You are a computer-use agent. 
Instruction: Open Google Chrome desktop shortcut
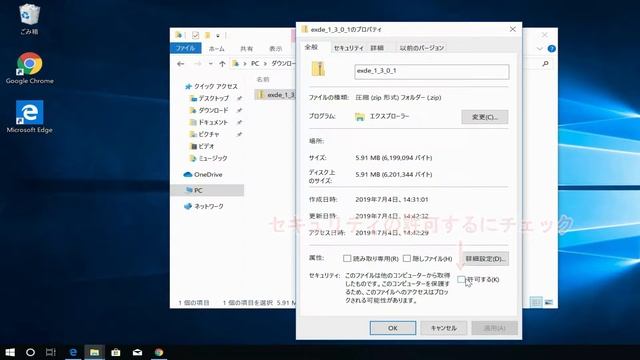click(x=29, y=68)
